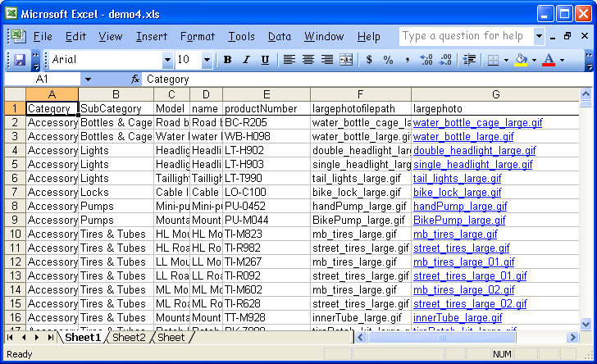Click the bike_lock_large.gif hyperlink
597x364 pixels.
[457, 192]
